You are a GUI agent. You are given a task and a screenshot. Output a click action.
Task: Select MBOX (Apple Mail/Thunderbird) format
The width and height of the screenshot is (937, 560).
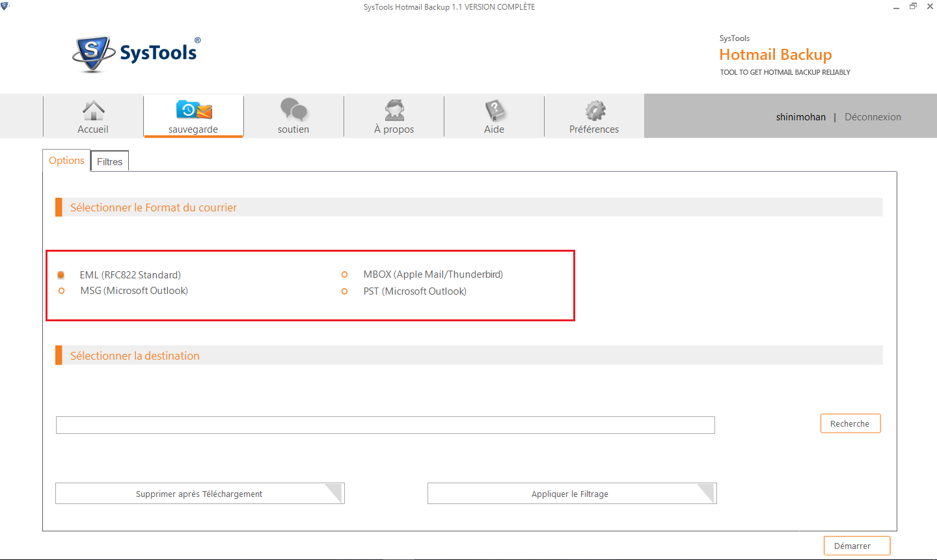(x=344, y=274)
